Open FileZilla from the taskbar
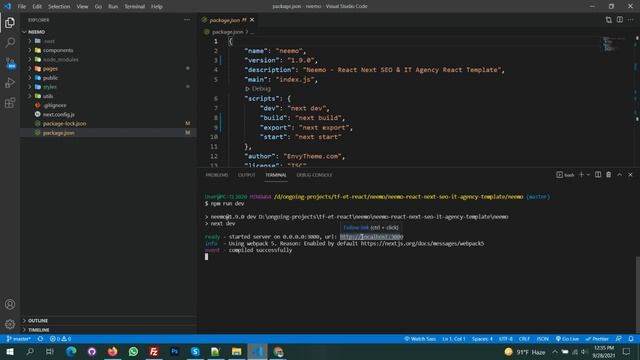Viewport: 640px width, 360px height. point(154,351)
